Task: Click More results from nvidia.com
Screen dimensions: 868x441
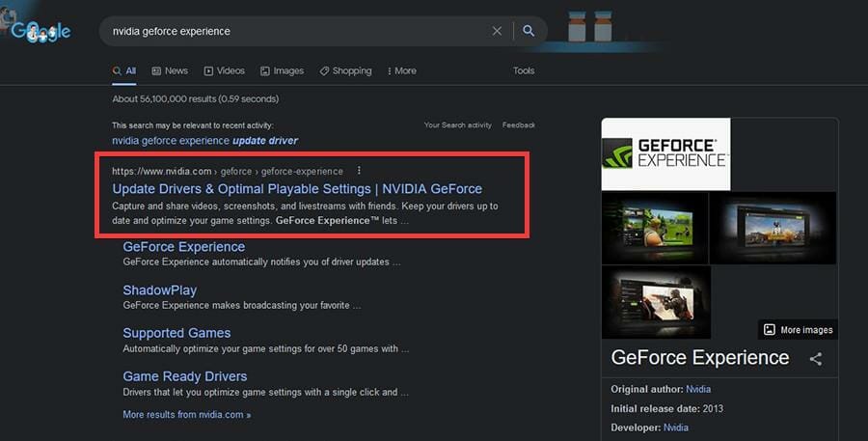Action: tap(186, 414)
